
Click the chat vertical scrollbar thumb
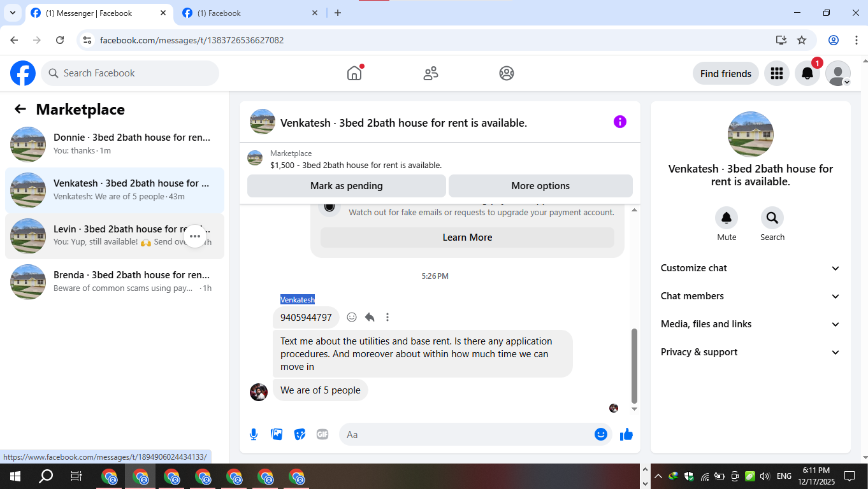[x=634, y=365]
